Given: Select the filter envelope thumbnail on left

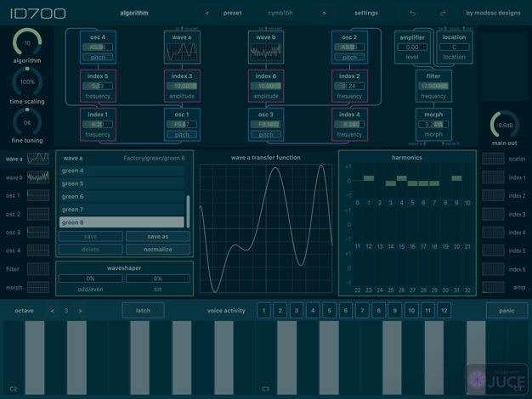Looking at the screenshot, I should 38,269.
